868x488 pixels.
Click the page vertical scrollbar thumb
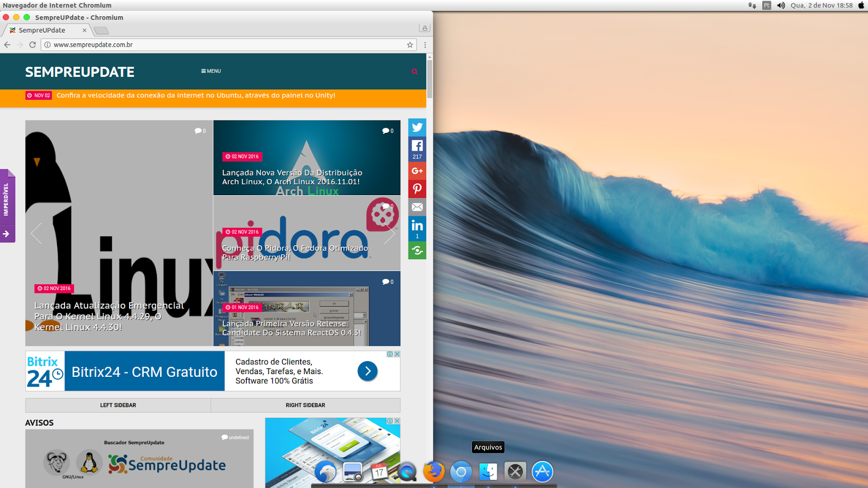coord(430,79)
